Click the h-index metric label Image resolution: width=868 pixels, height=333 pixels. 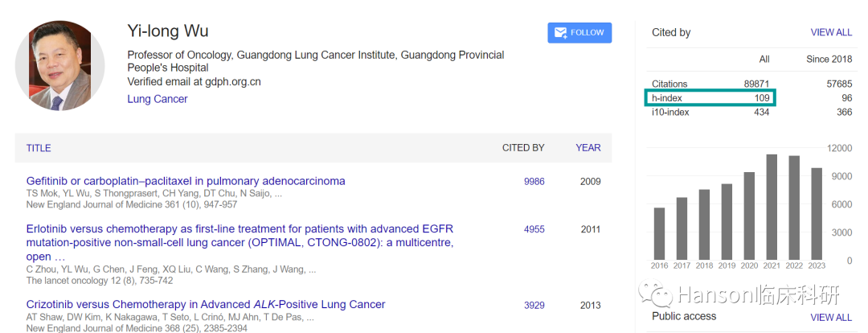pyautogui.click(x=667, y=98)
